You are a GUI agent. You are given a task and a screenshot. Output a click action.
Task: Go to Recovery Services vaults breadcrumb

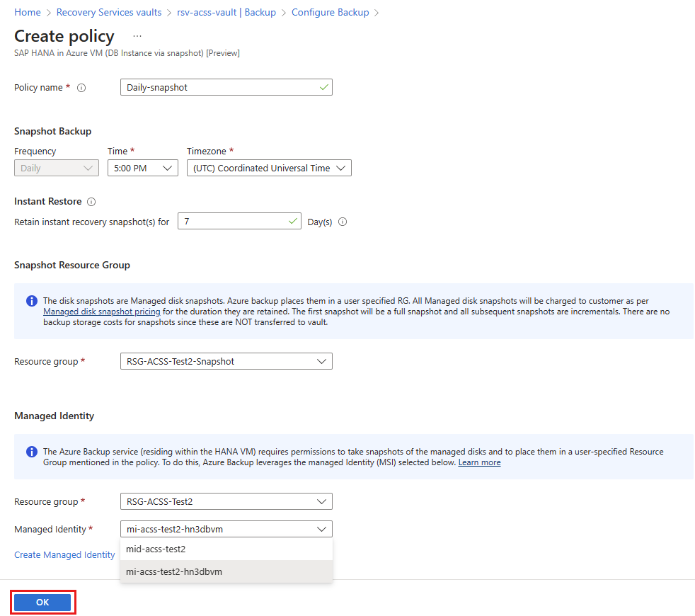click(109, 13)
